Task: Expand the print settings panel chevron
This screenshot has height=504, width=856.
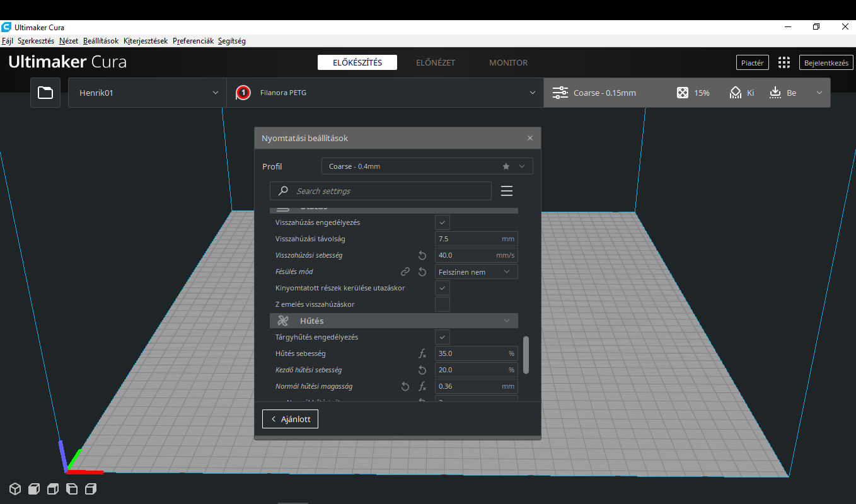Action: click(819, 93)
